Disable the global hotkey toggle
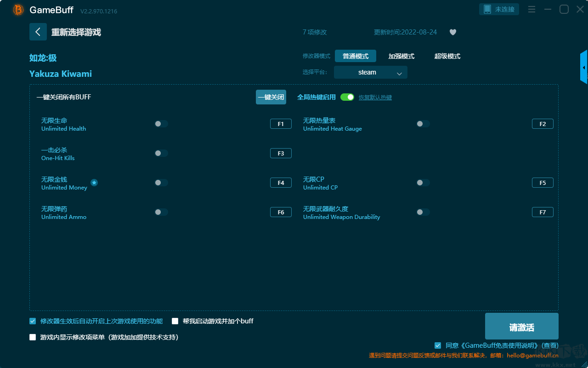 pos(347,97)
